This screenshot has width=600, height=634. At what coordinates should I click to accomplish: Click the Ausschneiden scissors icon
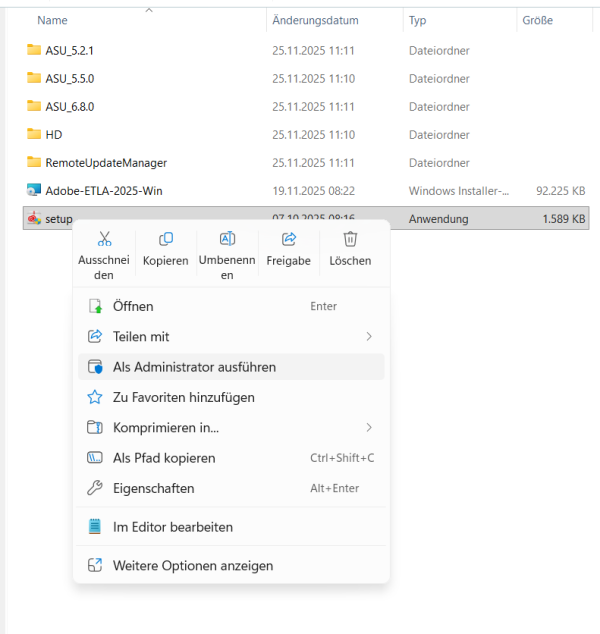pyautogui.click(x=104, y=239)
